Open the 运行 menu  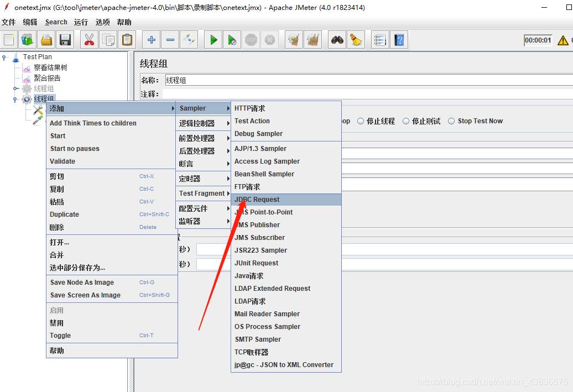tap(81, 22)
